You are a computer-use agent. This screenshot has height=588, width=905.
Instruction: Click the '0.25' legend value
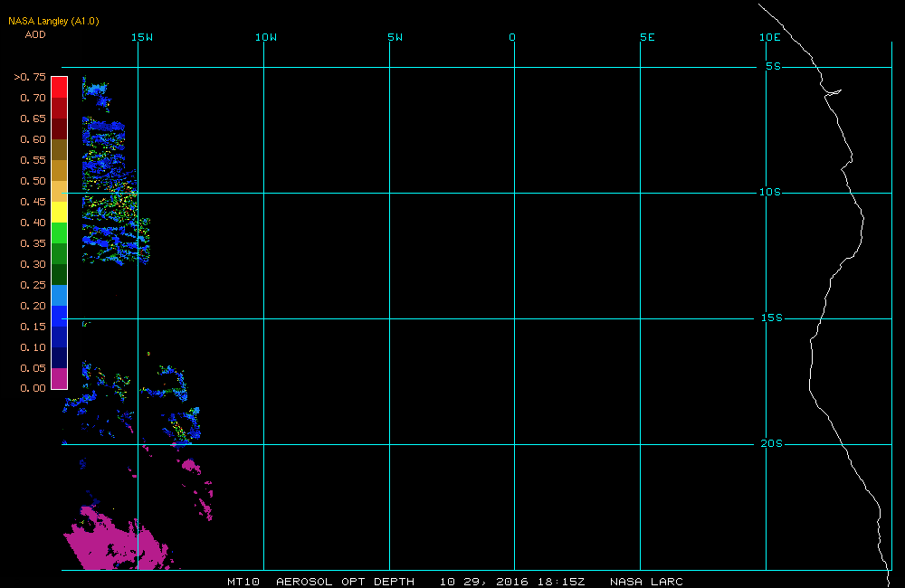(x=33, y=284)
